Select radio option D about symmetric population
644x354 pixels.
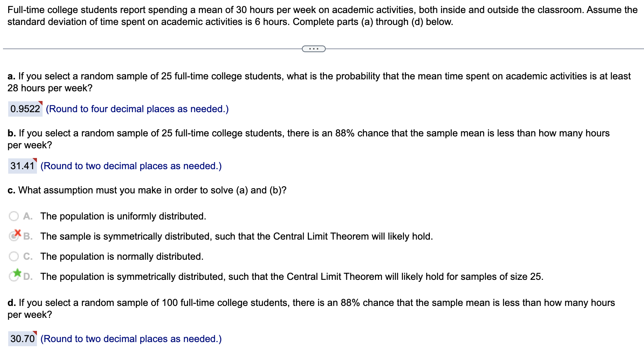click(13, 276)
